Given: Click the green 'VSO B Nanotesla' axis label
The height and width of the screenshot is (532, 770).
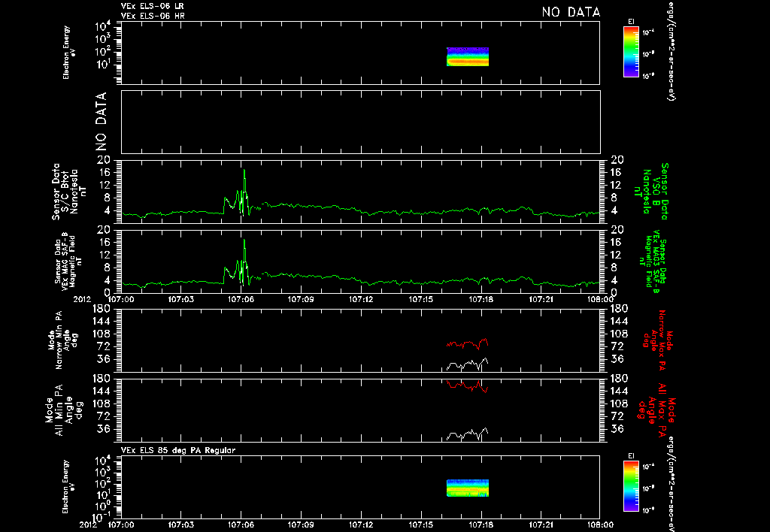Looking at the screenshot, I should click(653, 192).
